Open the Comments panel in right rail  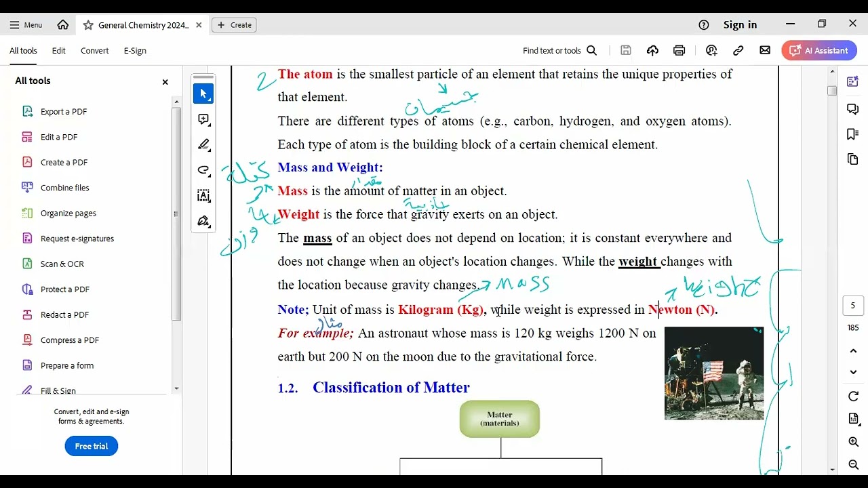click(853, 108)
